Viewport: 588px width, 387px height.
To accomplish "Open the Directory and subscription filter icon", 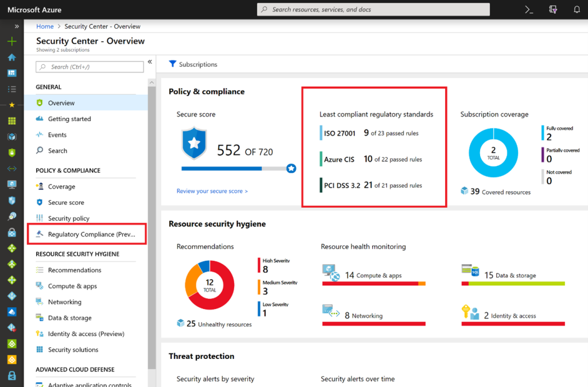I will (553, 10).
